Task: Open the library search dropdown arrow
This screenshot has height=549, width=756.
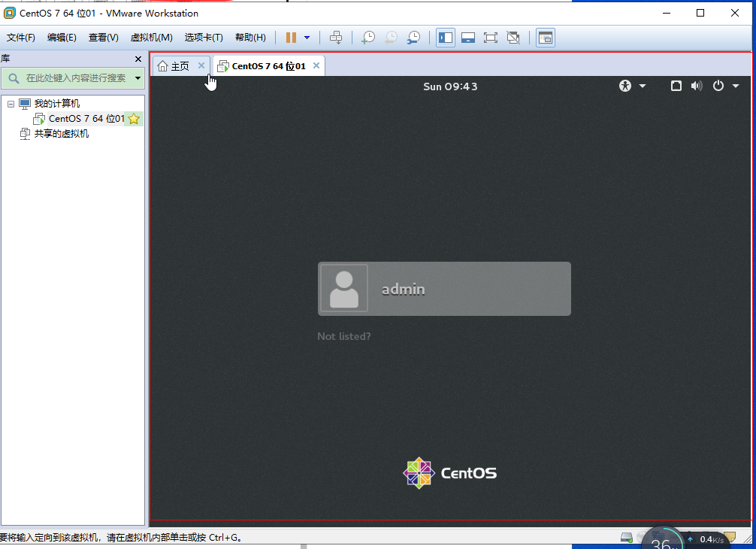Action: 138,78
